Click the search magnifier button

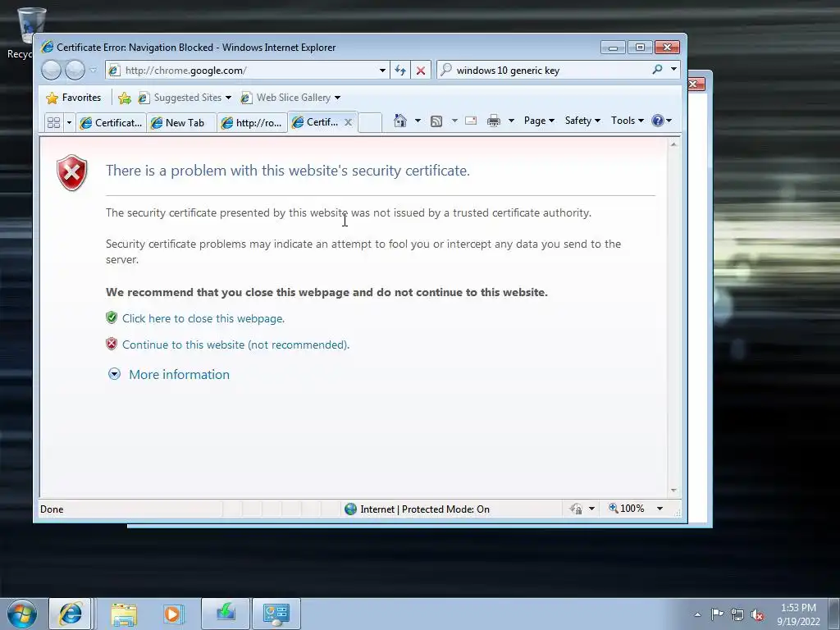[657, 70]
